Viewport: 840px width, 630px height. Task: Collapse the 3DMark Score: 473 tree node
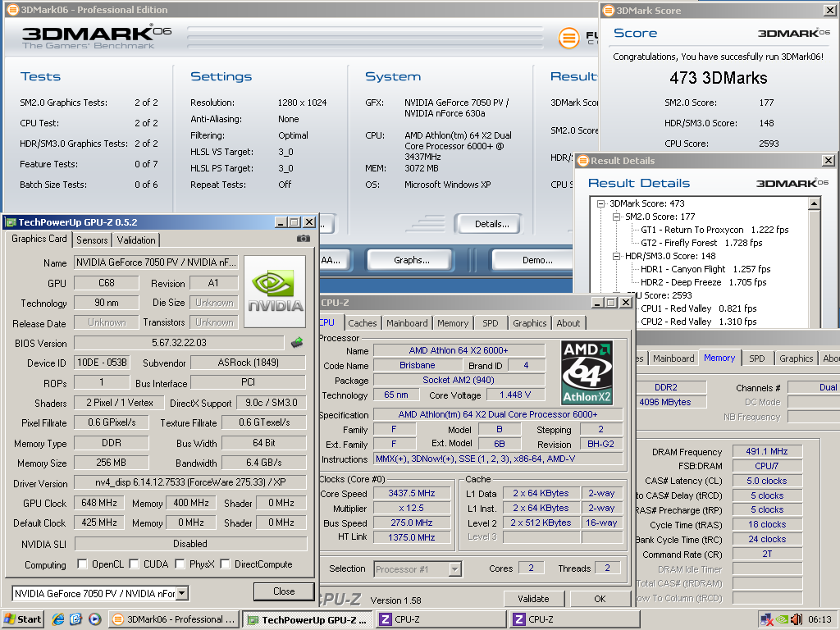click(601, 203)
